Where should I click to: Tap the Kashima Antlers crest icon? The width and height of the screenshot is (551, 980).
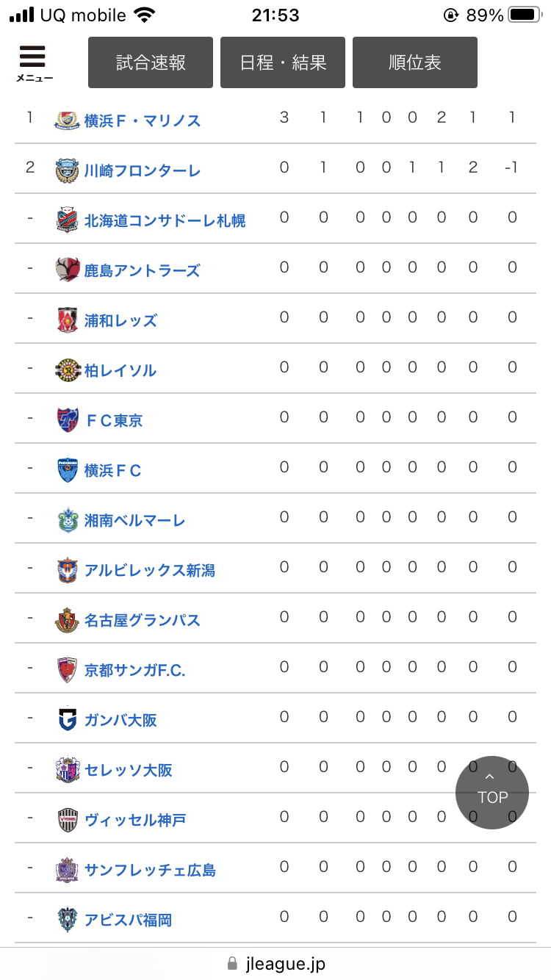[67, 270]
